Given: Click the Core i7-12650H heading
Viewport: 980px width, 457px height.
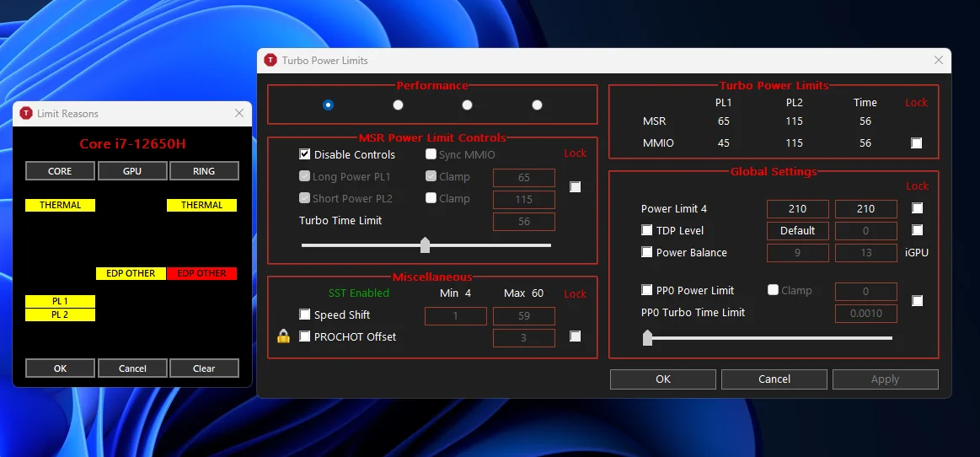Looking at the screenshot, I should coord(132,144).
